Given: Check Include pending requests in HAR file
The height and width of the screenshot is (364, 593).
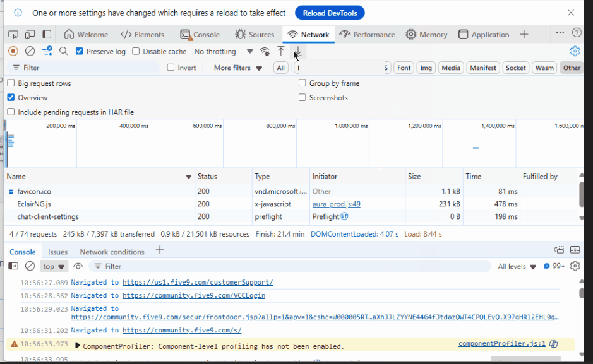Looking at the screenshot, I should 11,112.
